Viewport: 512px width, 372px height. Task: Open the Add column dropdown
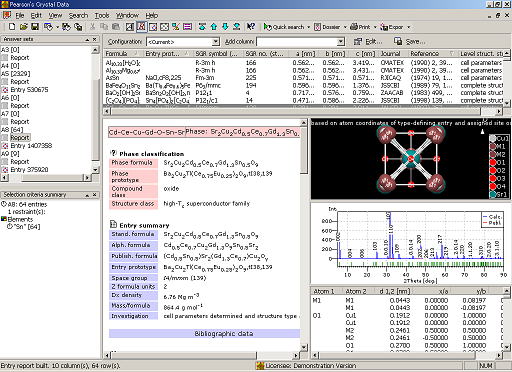[x=340, y=42]
